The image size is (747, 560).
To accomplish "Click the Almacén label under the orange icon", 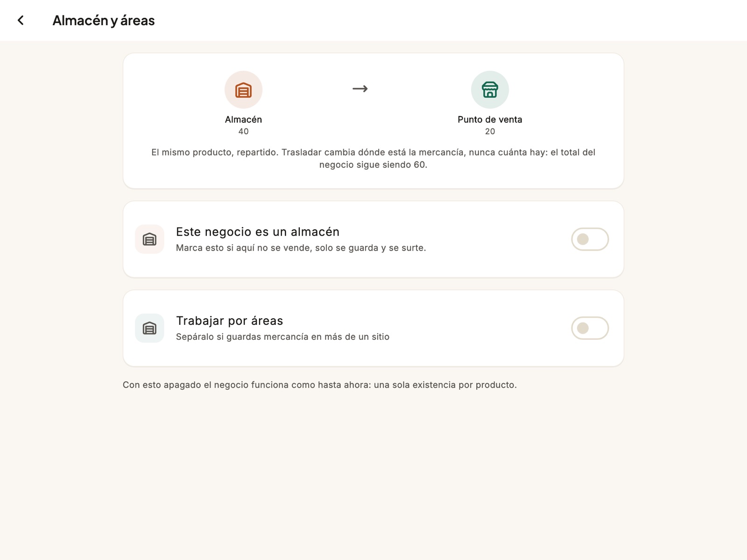I will click(243, 119).
